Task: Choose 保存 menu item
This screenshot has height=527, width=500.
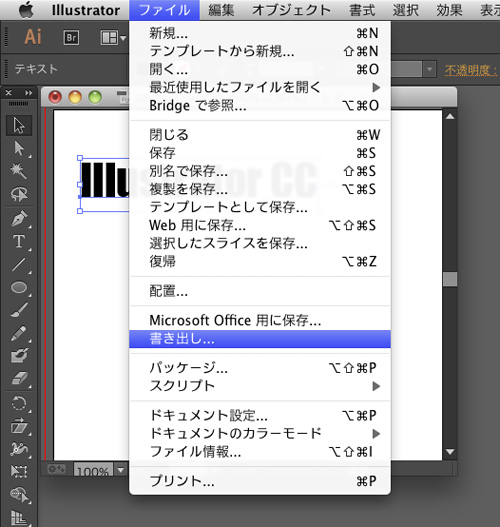Action: pyautogui.click(x=260, y=153)
